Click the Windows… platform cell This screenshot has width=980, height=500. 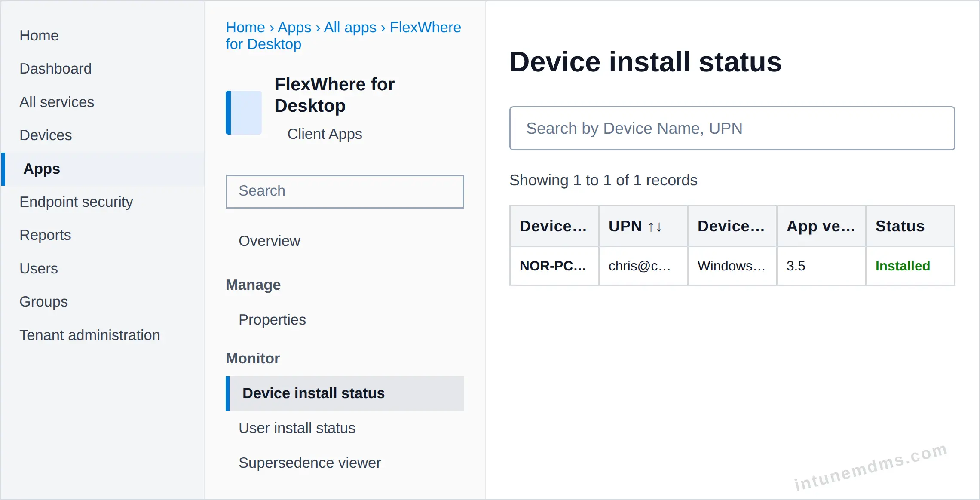coord(732,266)
